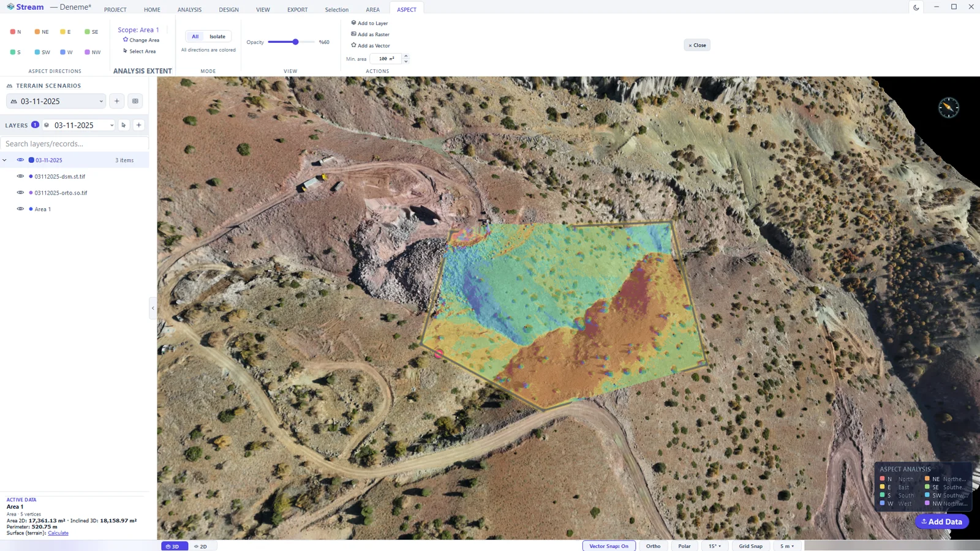Increase the Min. area stepper value
This screenshot has height=551, width=980.
405,56
